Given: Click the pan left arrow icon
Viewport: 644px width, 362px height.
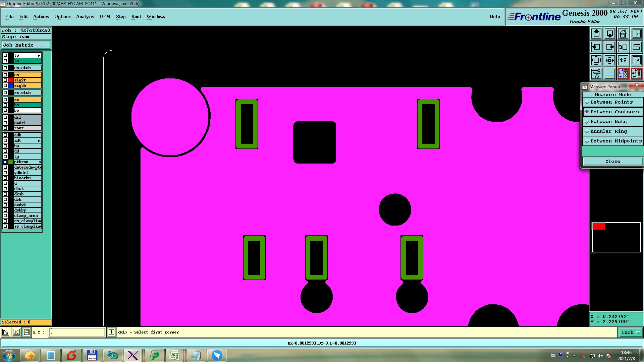Looking at the screenshot, I should click(x=596, y=47).
